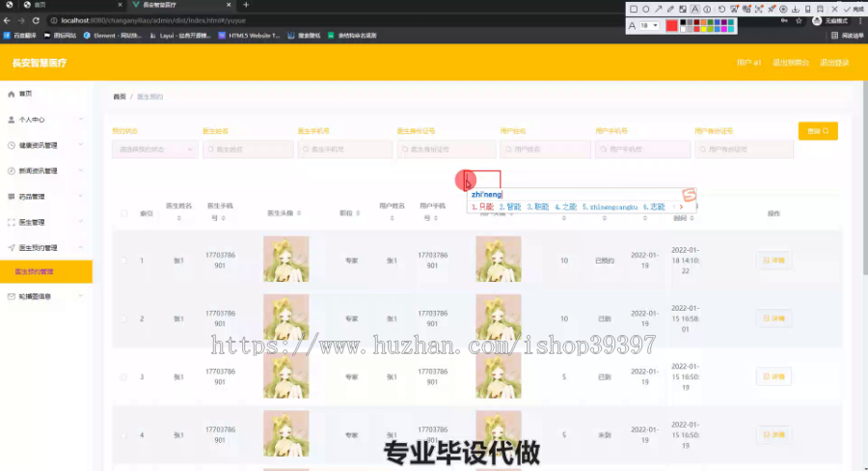Show next IME candidates page arrow
868x471 pixels.
(682, 207)
